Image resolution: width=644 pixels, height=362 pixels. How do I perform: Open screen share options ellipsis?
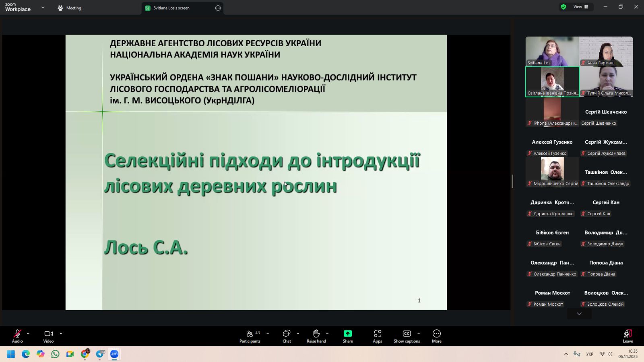click(218, 8)
